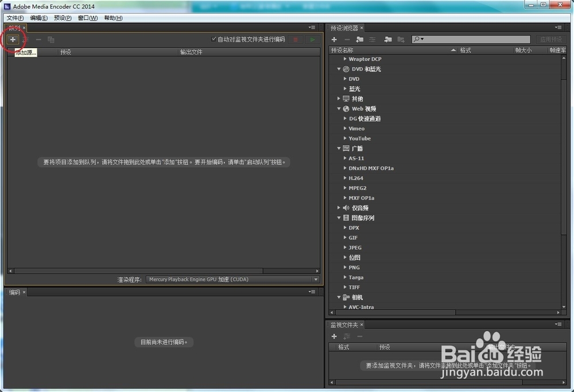Click the 相机 camera category icon

click(346, 297)
